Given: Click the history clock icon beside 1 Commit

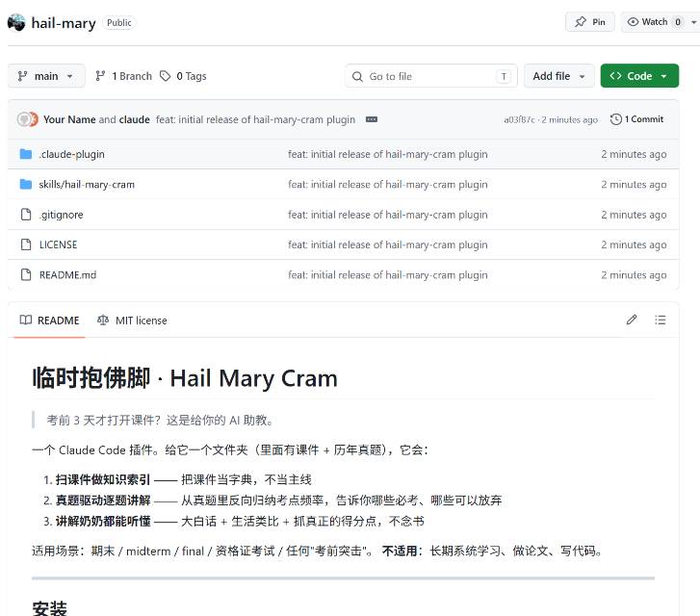Looking at the screenshot, I should tap(616, 119).
